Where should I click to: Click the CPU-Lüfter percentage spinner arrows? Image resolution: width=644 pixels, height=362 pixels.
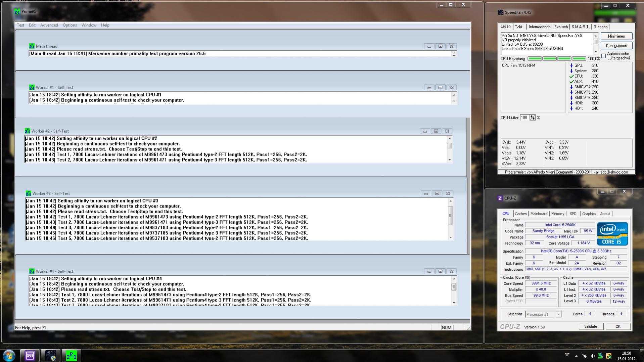[x=533, y=118]
